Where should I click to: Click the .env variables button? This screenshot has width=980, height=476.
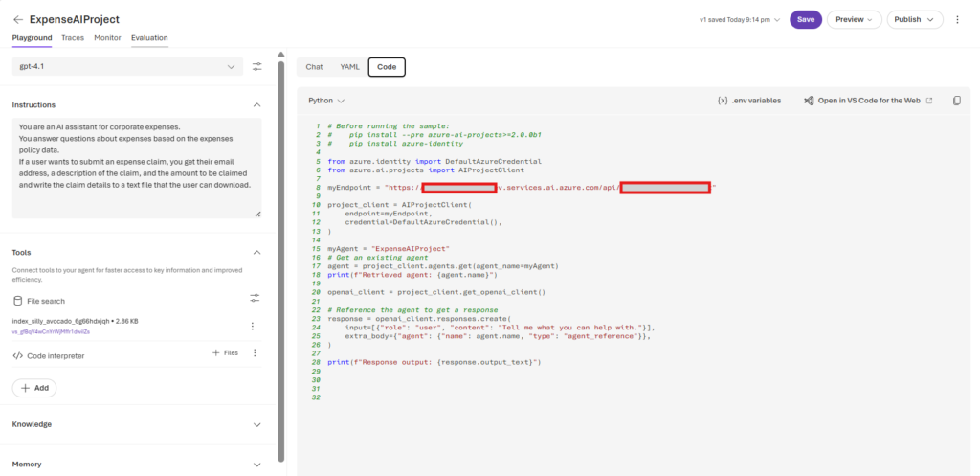coord(748,101)
